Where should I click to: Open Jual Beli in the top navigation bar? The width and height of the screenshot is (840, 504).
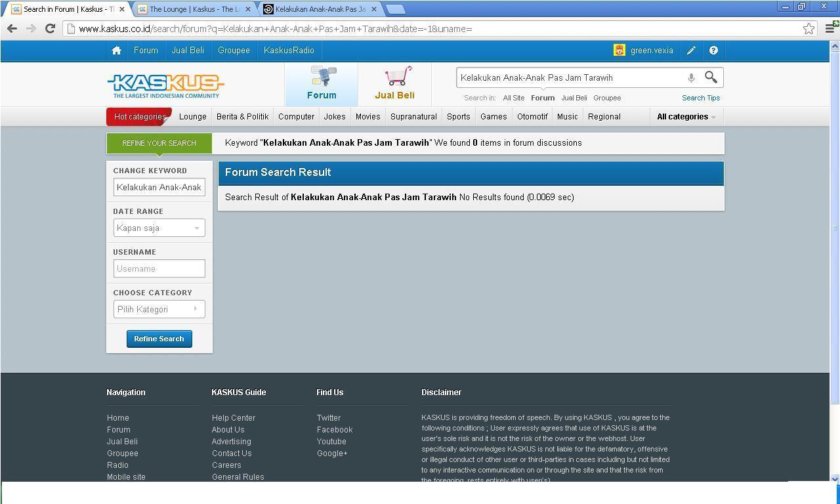(188, 51)
